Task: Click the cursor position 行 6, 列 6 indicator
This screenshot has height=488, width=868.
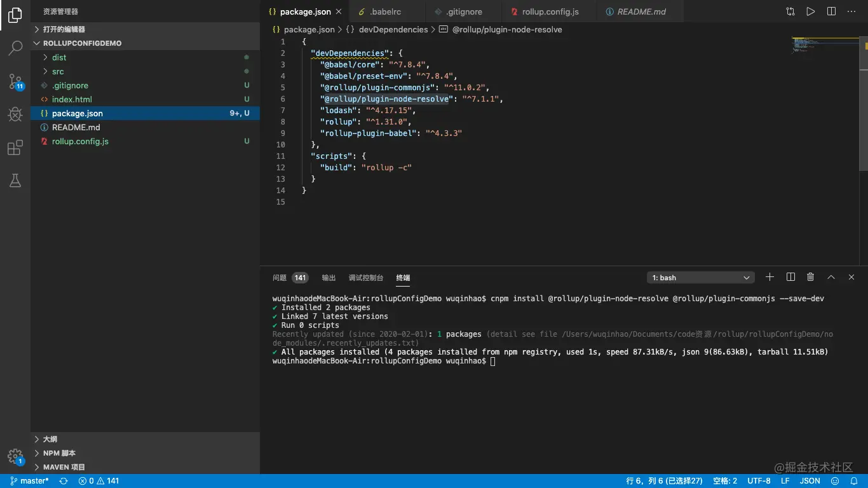Action: tap(664, 481)
